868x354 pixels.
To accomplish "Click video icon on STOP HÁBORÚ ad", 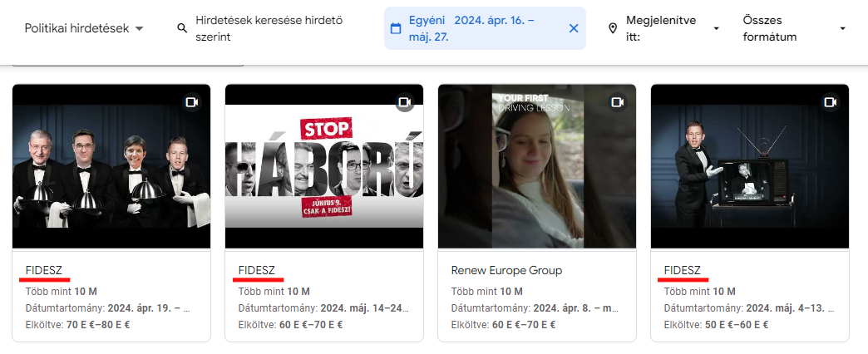I will [x=405, y=102].
